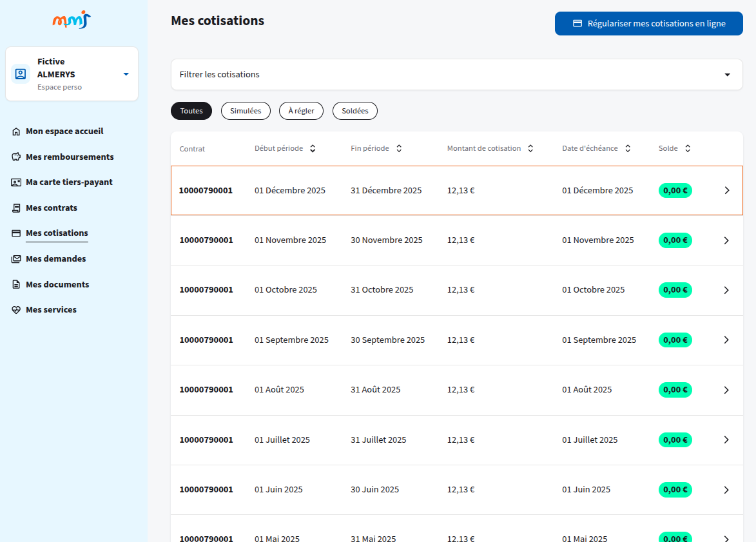
Task: Click contract number in September 2025 row
Action: [x=206, y=340]
